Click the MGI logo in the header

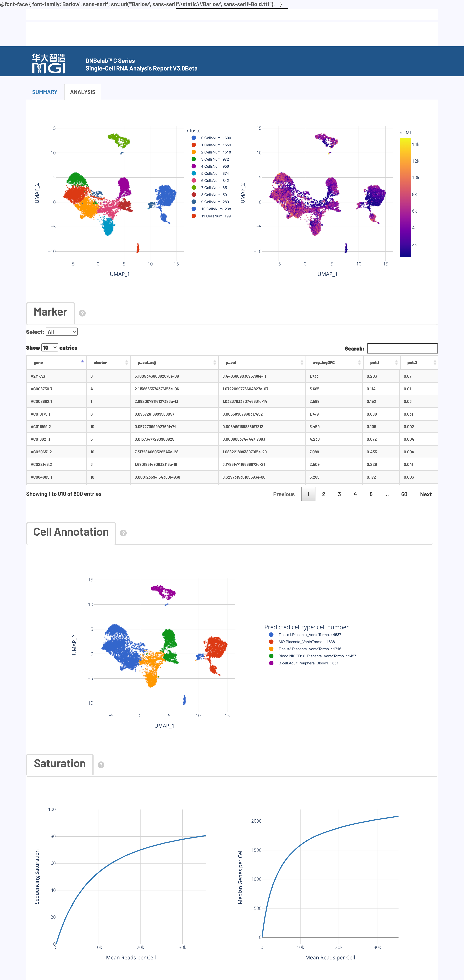pos(49,63)
